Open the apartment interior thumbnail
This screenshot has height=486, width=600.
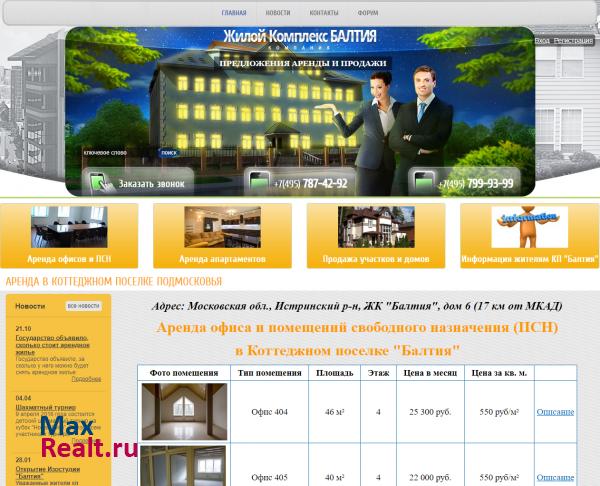pyautogui.click(x=222, y=227)
